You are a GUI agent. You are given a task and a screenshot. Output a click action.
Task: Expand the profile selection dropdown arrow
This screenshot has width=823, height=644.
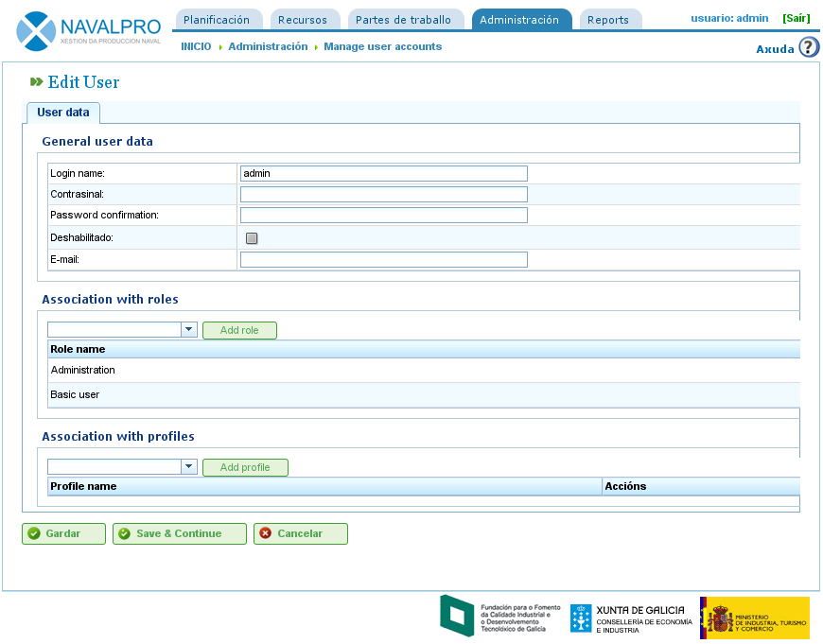[x=189, y=467]
